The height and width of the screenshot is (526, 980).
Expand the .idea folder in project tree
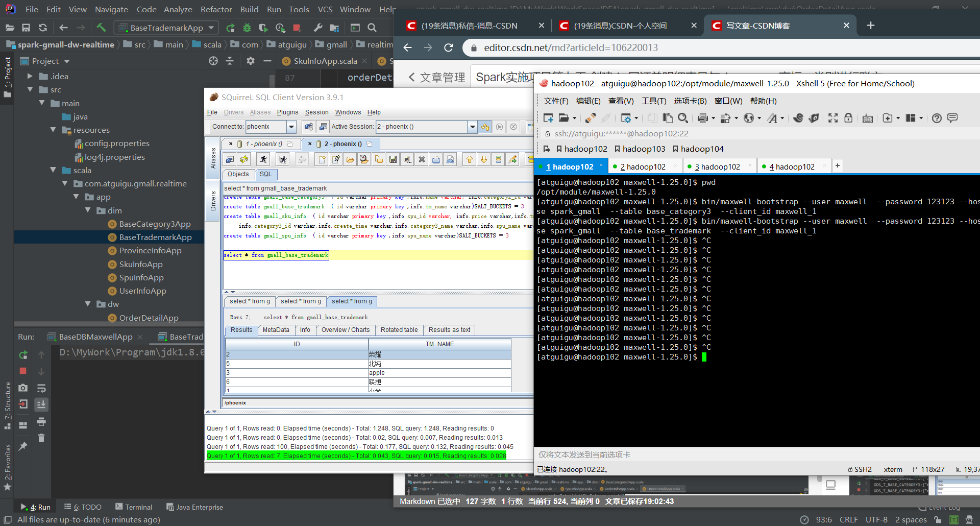30,76
